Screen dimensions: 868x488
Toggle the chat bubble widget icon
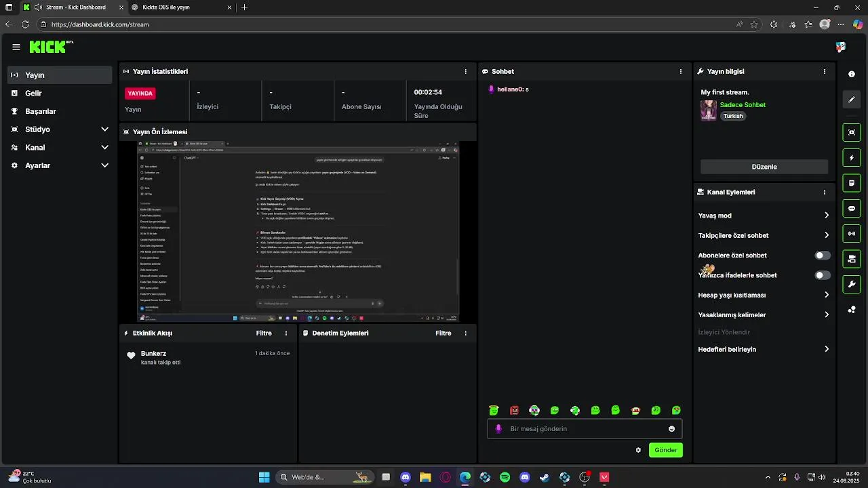(852, 209)
